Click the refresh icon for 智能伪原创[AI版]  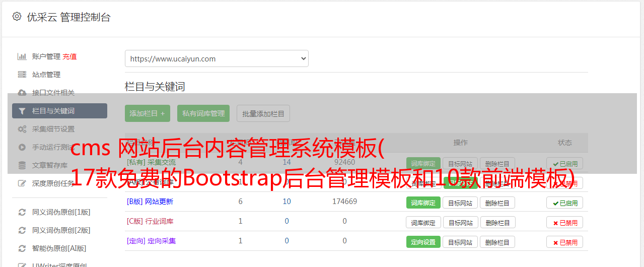22,248
